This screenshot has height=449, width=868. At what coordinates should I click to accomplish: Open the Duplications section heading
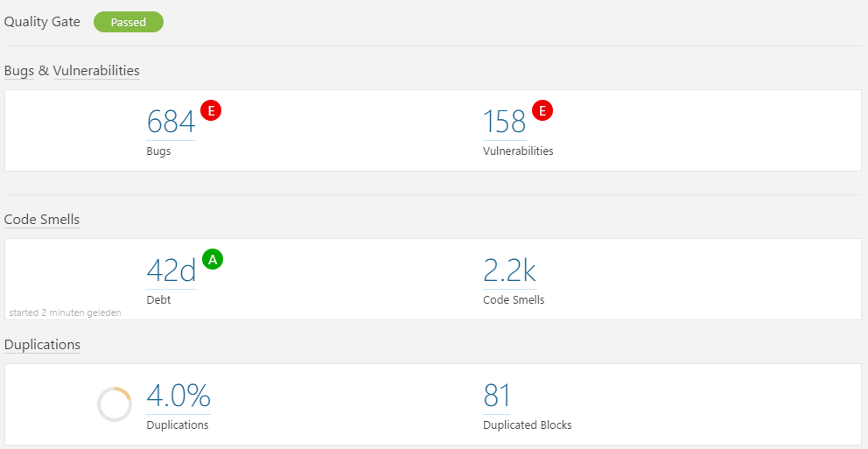coord(42,345)
